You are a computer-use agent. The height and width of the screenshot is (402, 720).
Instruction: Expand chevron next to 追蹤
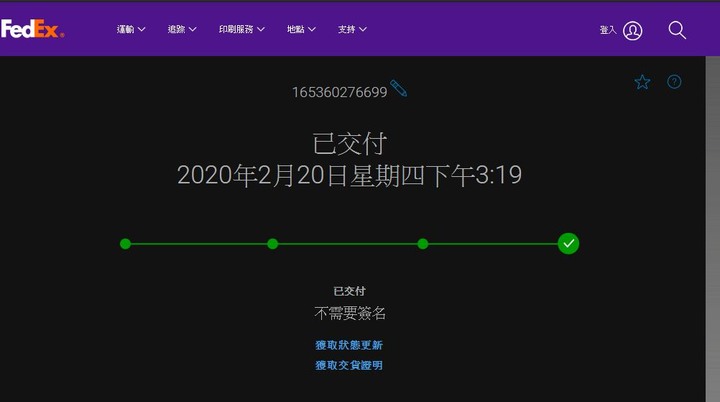click(192, 29)
